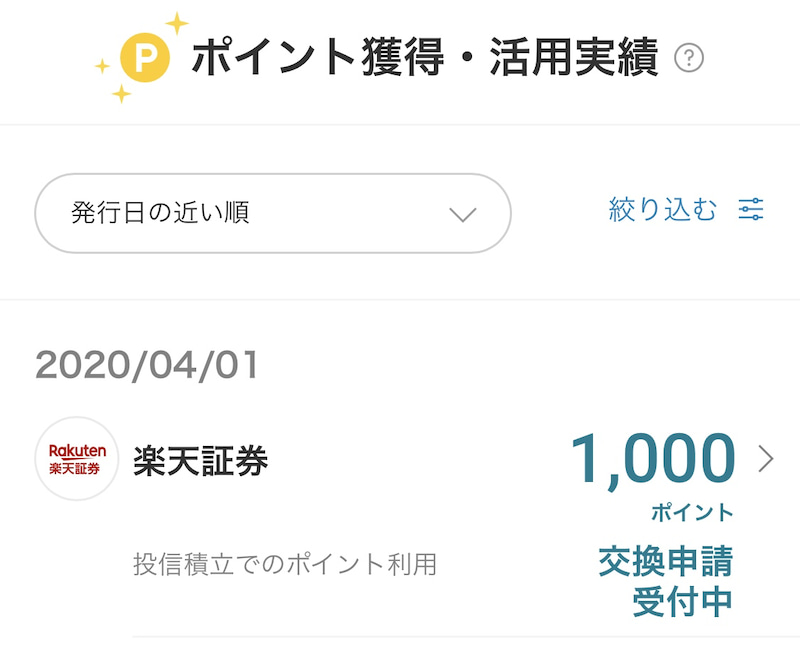Click the sparkle star above the coin
The image size is (800, 647).
coord(176,22)
